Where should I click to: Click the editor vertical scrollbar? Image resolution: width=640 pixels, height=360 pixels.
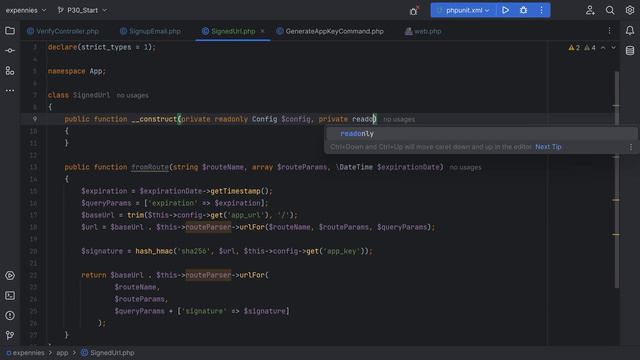(616, 180)
